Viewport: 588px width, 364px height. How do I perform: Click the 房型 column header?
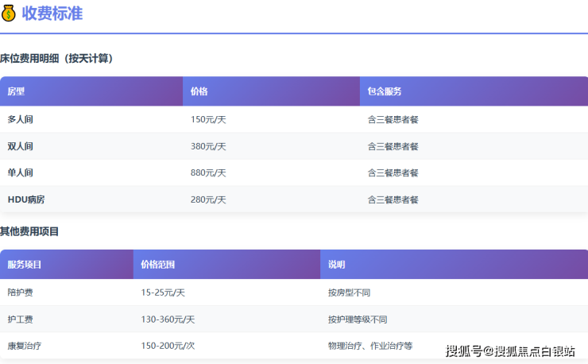[x=16, y=91]
